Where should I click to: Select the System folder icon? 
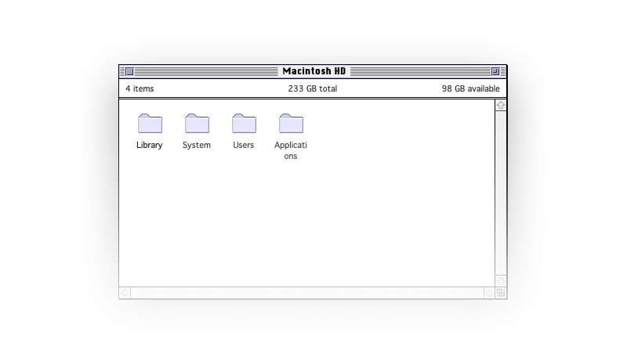pos(197,124)
